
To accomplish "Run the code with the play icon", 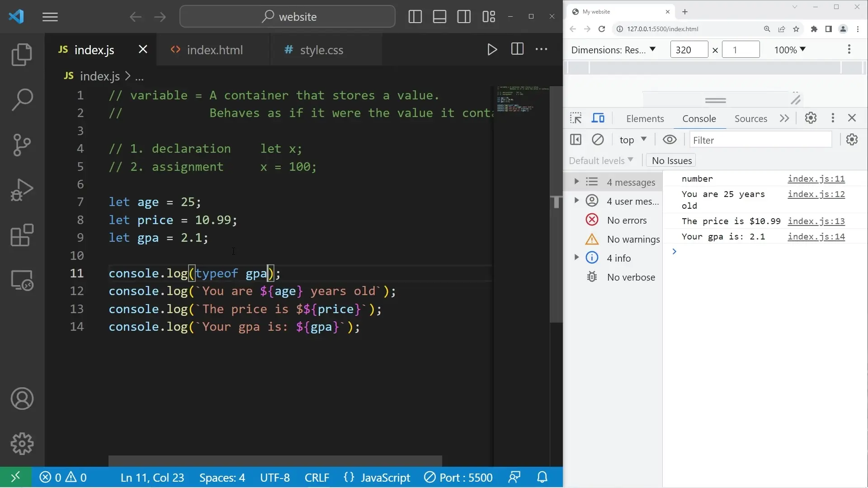I will (x=492, y=49).
